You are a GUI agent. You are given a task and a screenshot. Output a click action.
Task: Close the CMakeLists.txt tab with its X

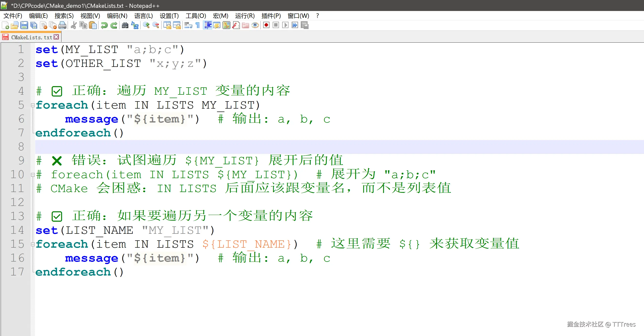click(56, 37)
